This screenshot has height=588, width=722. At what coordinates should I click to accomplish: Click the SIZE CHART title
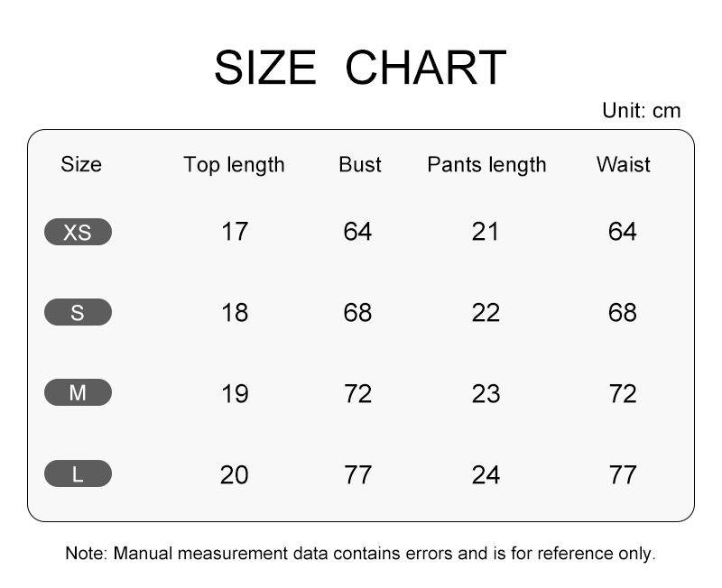coord(360,69)
